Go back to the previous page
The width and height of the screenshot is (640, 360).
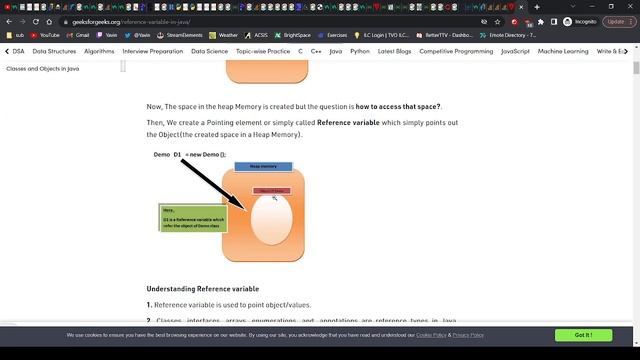click(9, 22)
